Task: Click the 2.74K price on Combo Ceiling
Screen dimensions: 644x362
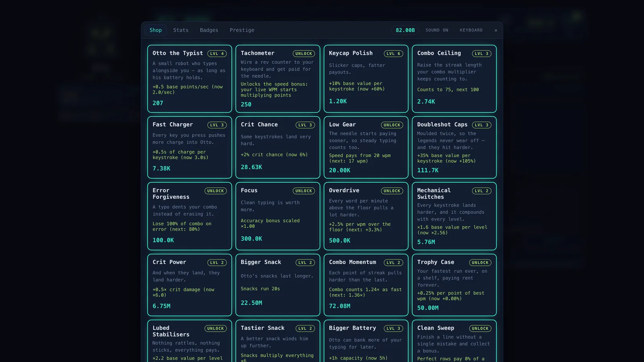Action: coord(426,102)
